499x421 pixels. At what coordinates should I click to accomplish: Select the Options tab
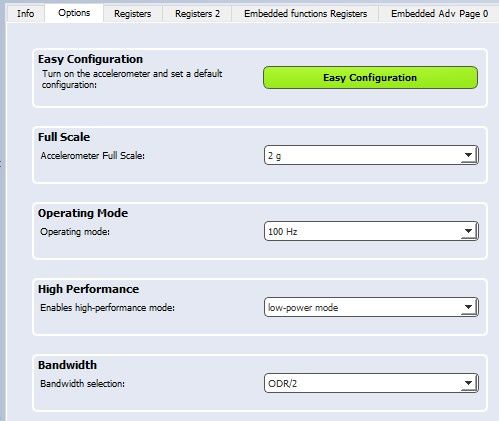click(x=74, y=13)
